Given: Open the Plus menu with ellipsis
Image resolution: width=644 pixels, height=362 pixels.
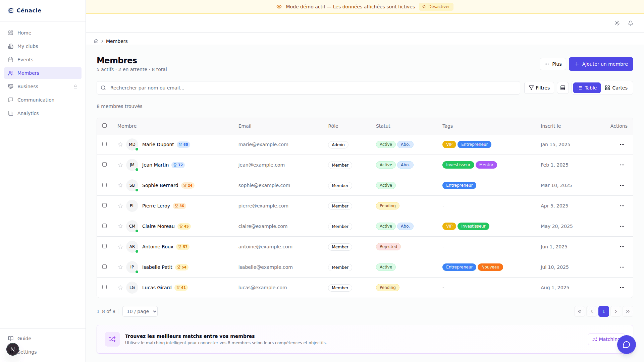Looking at the screenshot, I should pos(553,64).
